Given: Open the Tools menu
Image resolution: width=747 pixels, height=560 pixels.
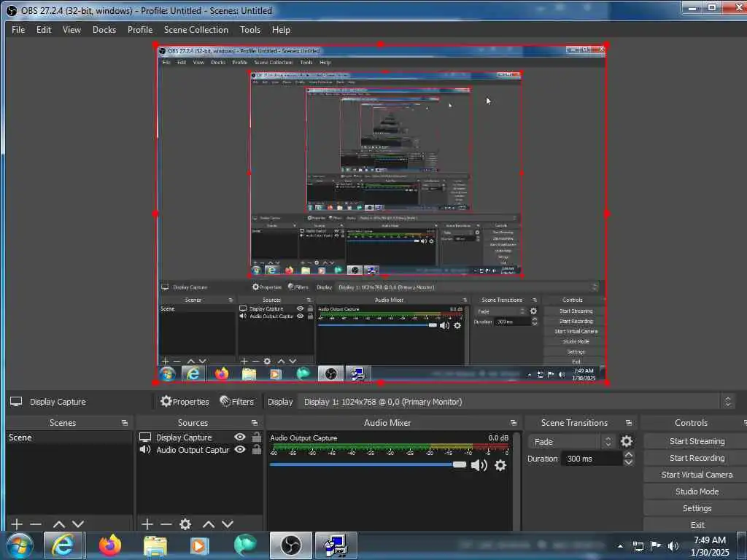Looking at the screenshot, I should pyautogui.click(x=250, y=29).
